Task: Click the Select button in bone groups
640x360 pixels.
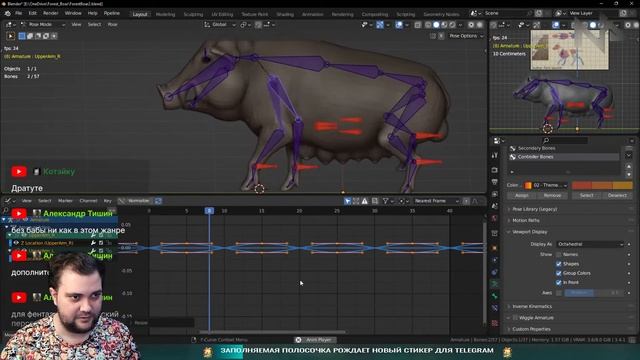Action: [587, 196]
